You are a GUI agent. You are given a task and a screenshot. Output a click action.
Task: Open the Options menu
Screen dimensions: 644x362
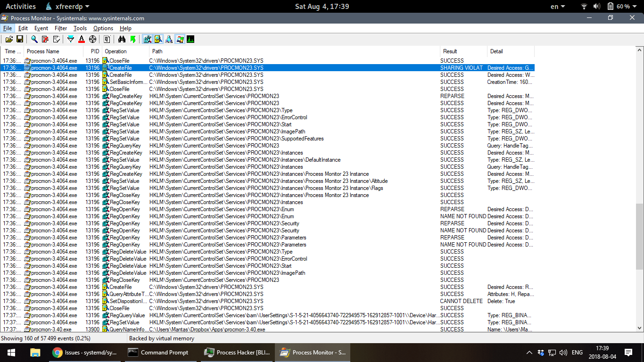point(102,28)
